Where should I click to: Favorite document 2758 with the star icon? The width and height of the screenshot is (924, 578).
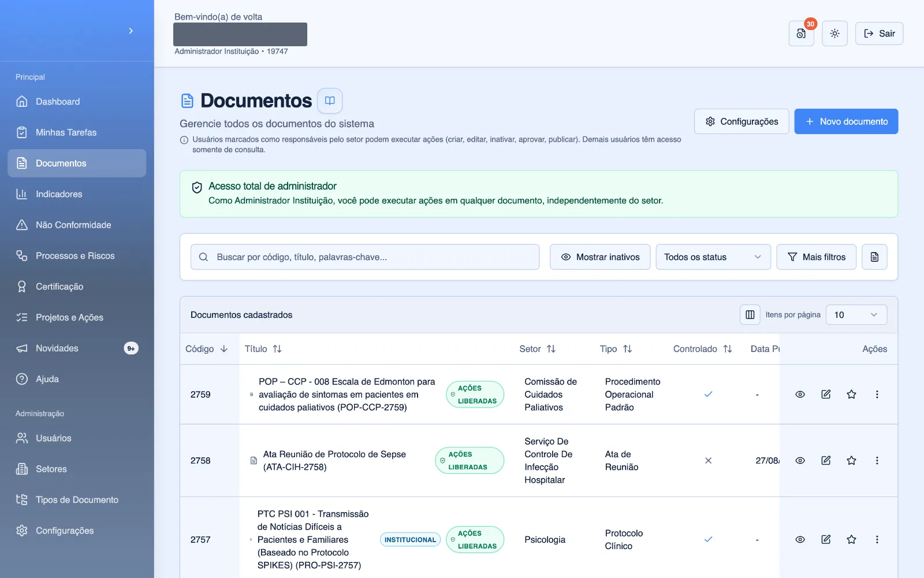coord(851,461)
